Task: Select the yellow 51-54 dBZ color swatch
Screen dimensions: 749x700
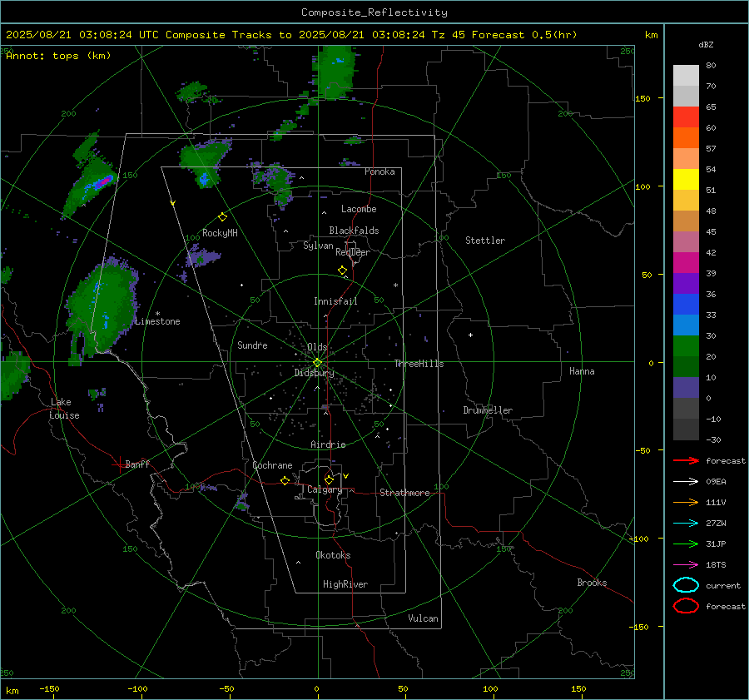Action: point(686,180)
